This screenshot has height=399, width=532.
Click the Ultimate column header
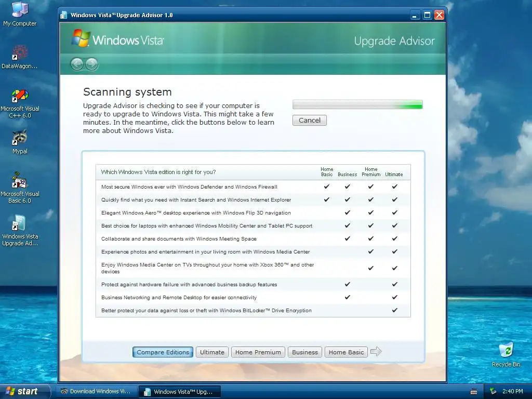click(x=394, y=175)
